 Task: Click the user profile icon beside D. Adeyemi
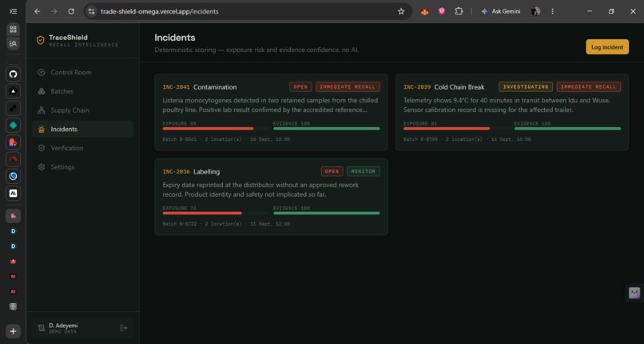pyautogui.click(x=41, y=328)
